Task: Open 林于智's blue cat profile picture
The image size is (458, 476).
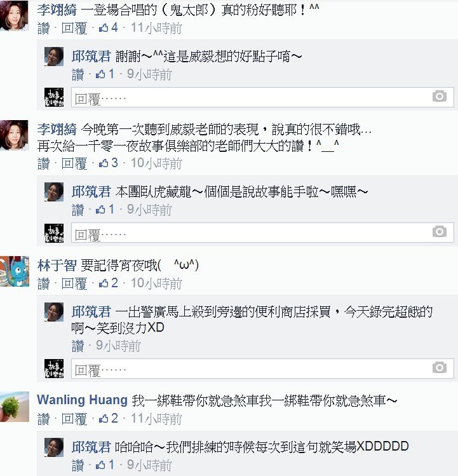Action: coord(14,271)
